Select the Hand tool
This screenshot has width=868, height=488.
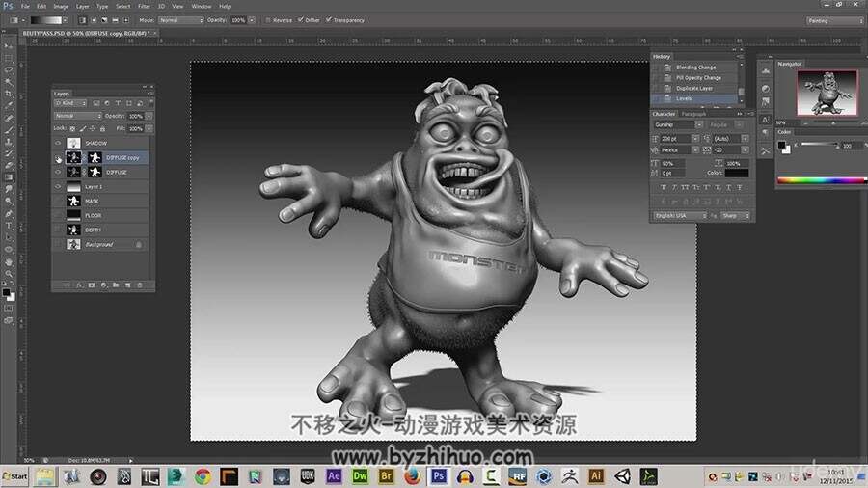9,262
